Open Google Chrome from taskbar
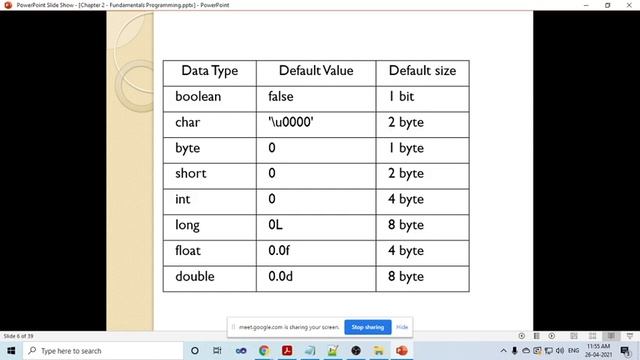The height and width of the screenshot is (360, 640). (264, 351)
